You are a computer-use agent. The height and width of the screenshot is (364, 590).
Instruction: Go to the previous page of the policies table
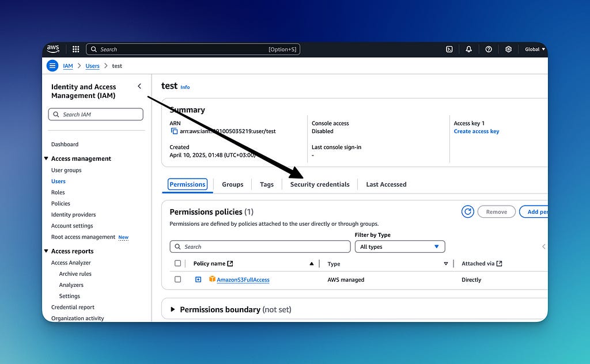coord(543,247)
